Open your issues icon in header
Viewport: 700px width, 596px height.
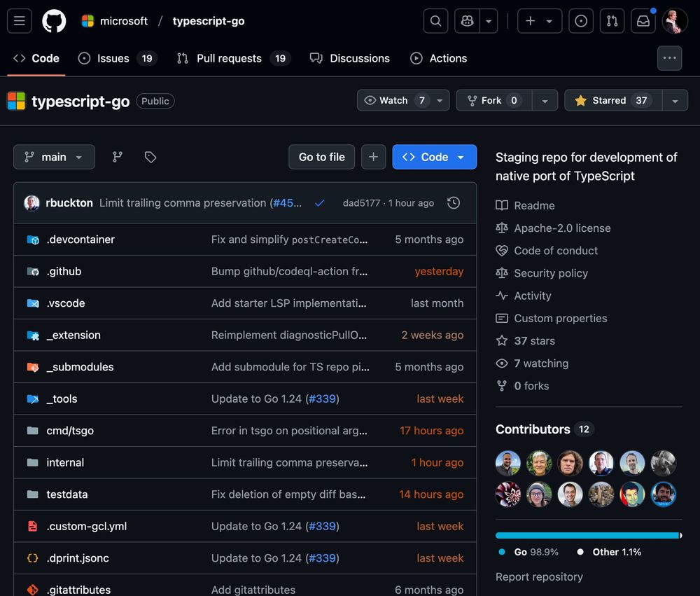tap(581, 21)
